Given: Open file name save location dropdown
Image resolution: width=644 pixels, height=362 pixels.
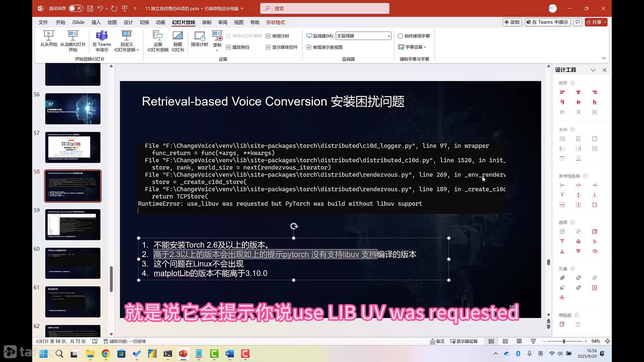Looking at the screenshot, I should [x=242, y=8].
